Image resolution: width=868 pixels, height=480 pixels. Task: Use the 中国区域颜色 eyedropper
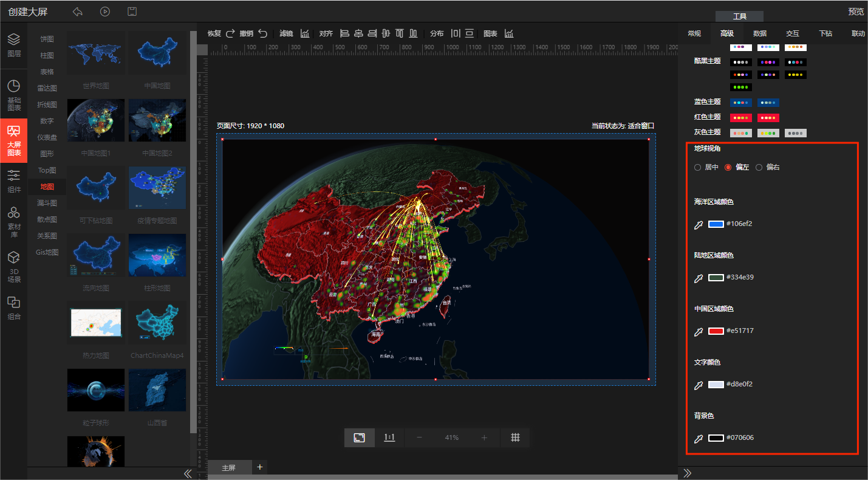(x=699, y=332)
